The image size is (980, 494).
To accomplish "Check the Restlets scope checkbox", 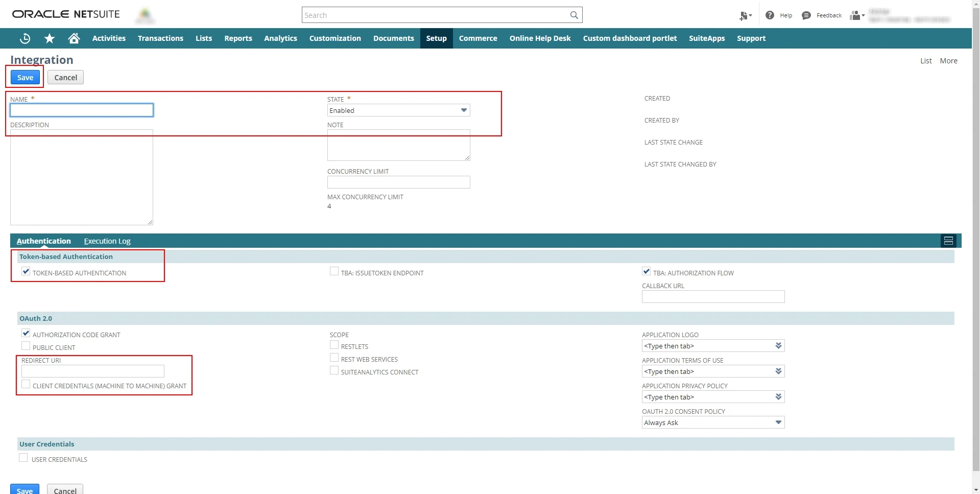I will pyautogui.click(x=334, y=345).
